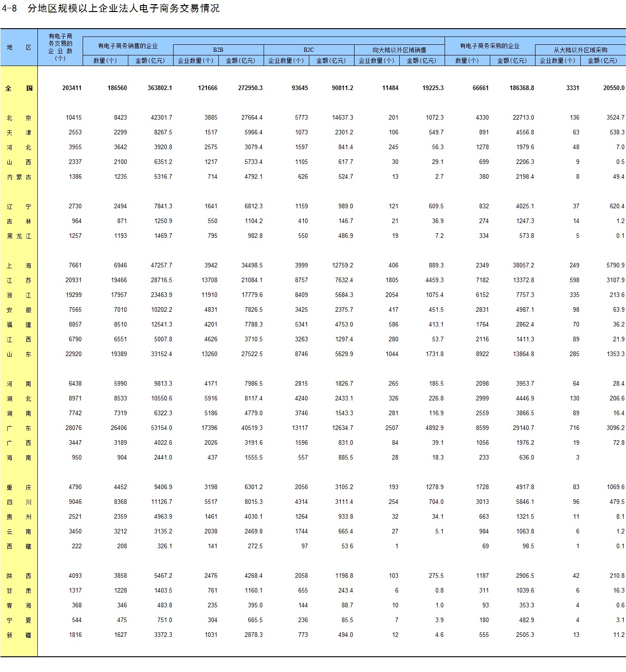The image size is (626, 672).
Task: Click the 新疆 row label
Action: click(19, 635)
